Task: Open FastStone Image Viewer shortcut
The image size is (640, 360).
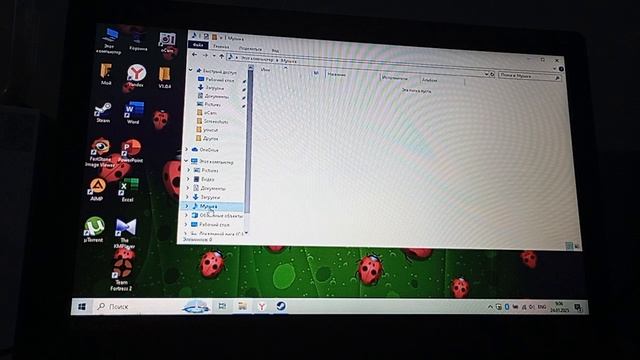Action: [x=100, y=153]
